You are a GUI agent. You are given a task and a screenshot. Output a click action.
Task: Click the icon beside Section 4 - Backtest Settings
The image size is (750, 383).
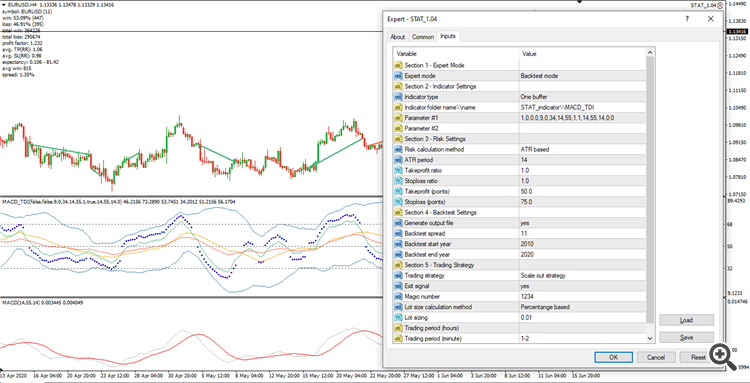[398, 212]
